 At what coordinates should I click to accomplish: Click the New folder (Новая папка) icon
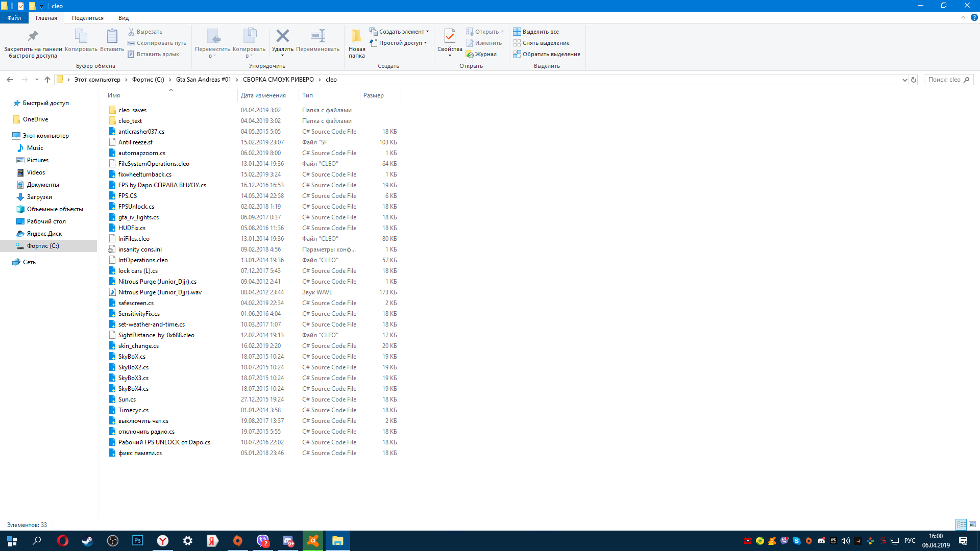coord(356,36)
